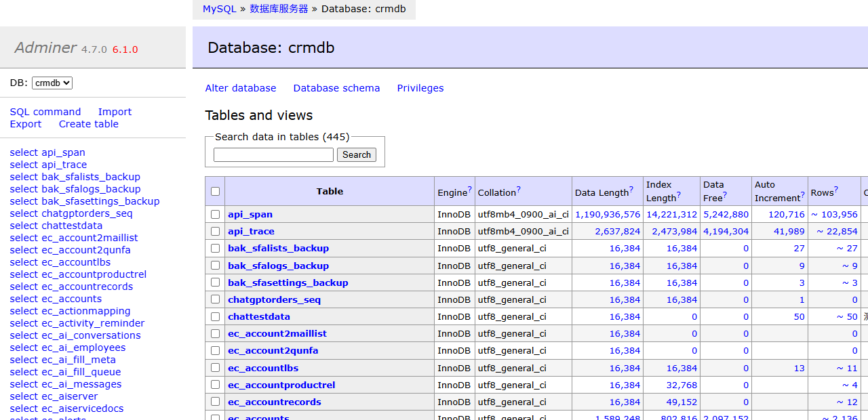
Task: Click the MySQL breadcrumb link
Action: (x=219, y=9)
